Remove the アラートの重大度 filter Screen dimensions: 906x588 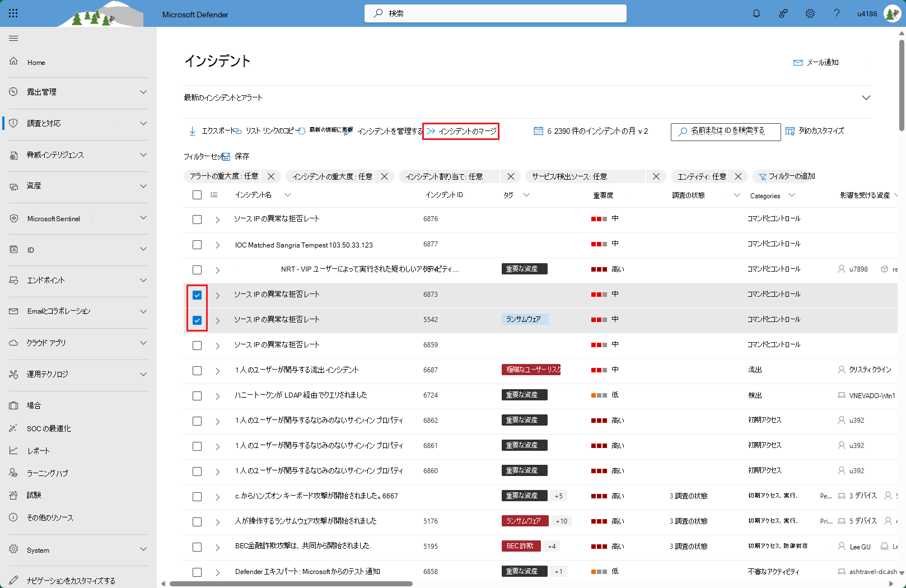pyautogui.click(x=271, y=176)
